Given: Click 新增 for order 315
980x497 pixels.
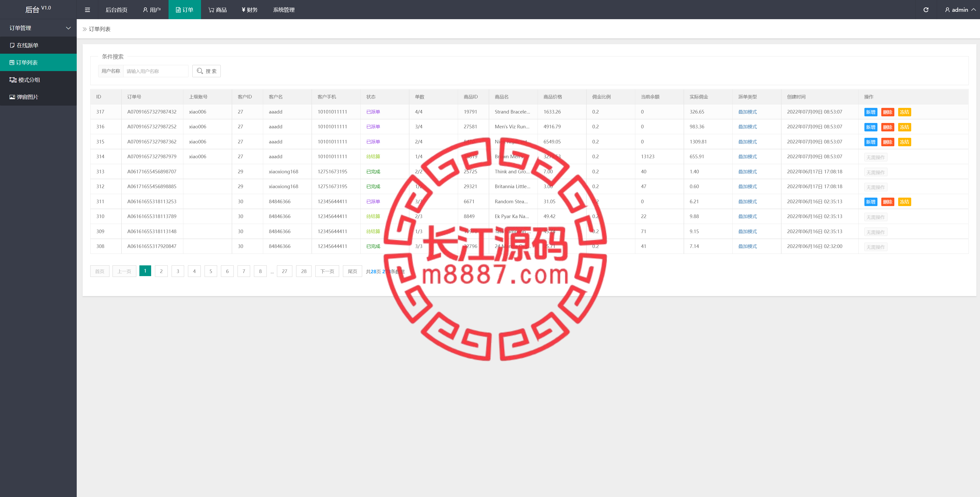Looking at the screenshot, I should coord(871,142).
